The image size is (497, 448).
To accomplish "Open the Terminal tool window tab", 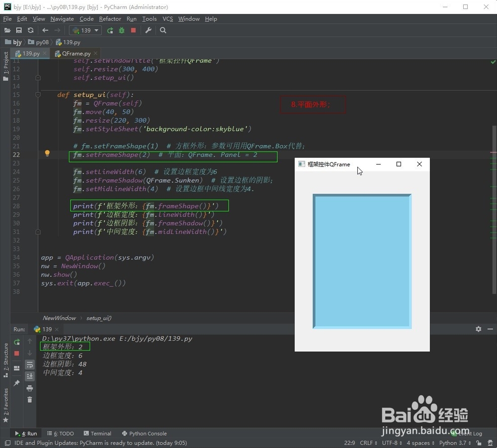I will coord(97,434).
